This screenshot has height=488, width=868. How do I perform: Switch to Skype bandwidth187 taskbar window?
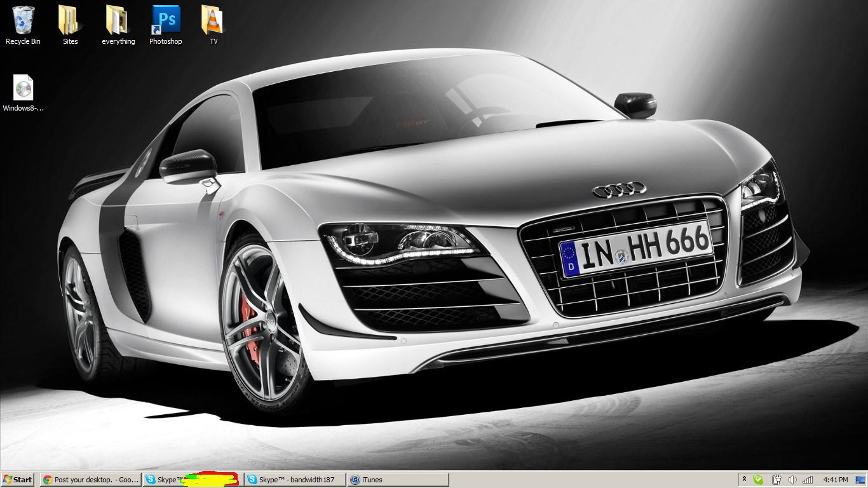click(295, 480)
